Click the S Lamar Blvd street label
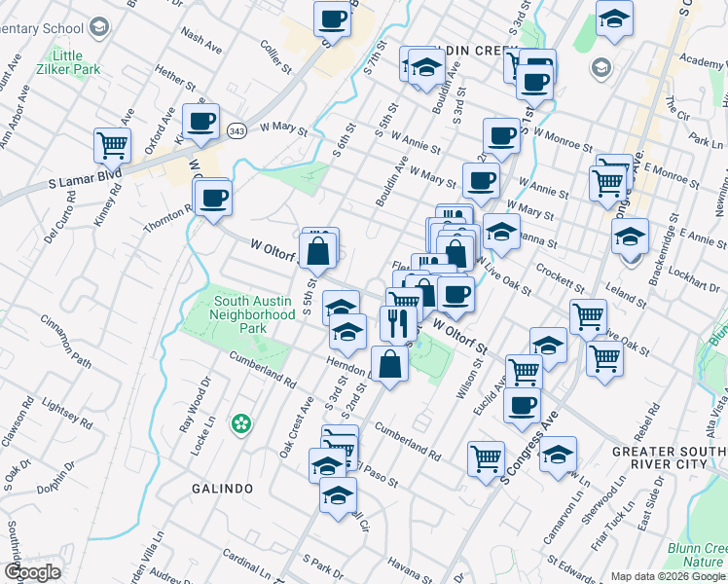This screenshot has width=728, height=584. click(x=86, y=178)
